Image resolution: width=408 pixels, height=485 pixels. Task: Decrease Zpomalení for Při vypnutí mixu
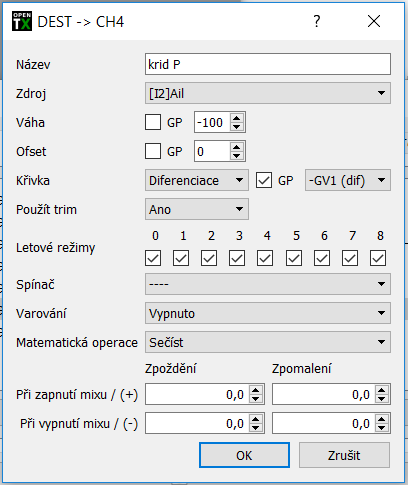click(x=382, y=428)
